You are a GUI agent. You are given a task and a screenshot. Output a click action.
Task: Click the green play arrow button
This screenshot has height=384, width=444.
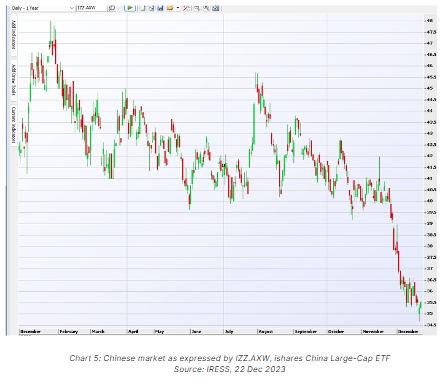coord(130,8)
